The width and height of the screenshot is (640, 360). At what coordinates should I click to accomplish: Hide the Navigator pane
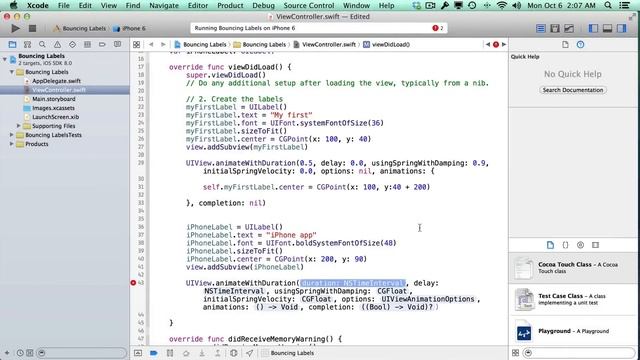click(593, 28)
